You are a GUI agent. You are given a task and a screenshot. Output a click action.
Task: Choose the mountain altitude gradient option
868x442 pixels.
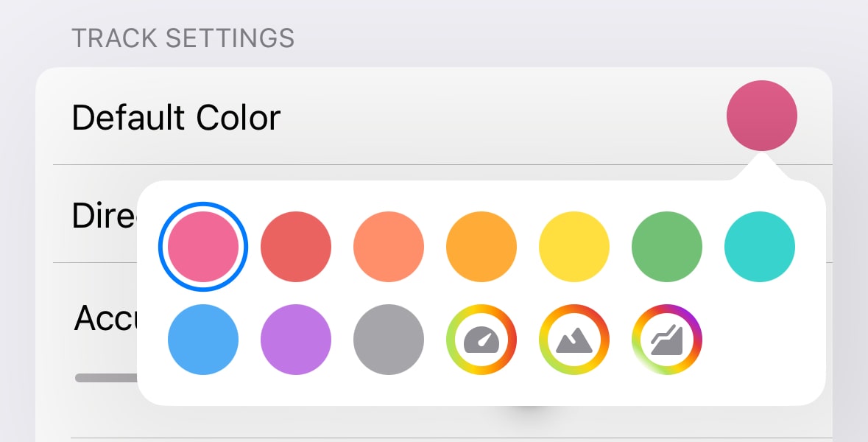pyautogui.click(x=574, y=340)
